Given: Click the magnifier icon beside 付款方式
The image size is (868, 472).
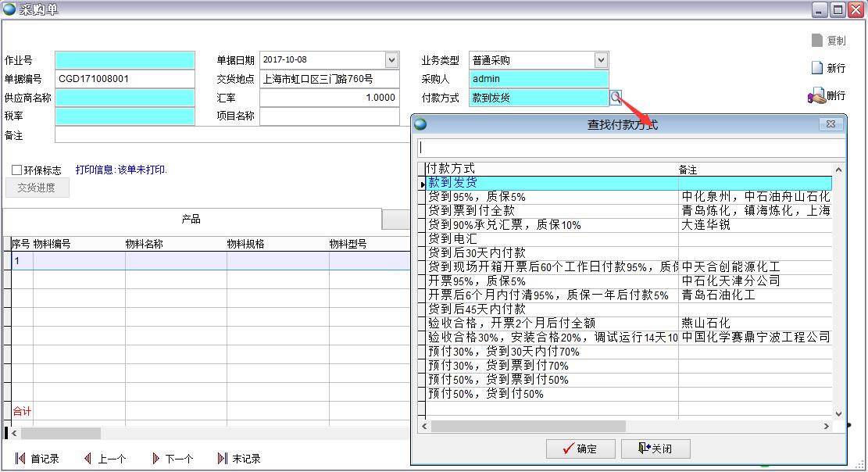Looking at the screenshot, I should pos(616,98).
